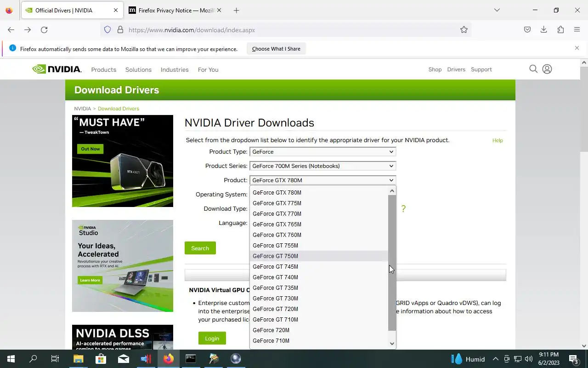Select the Official Drivers NVIDIA tab

point(71,10)
